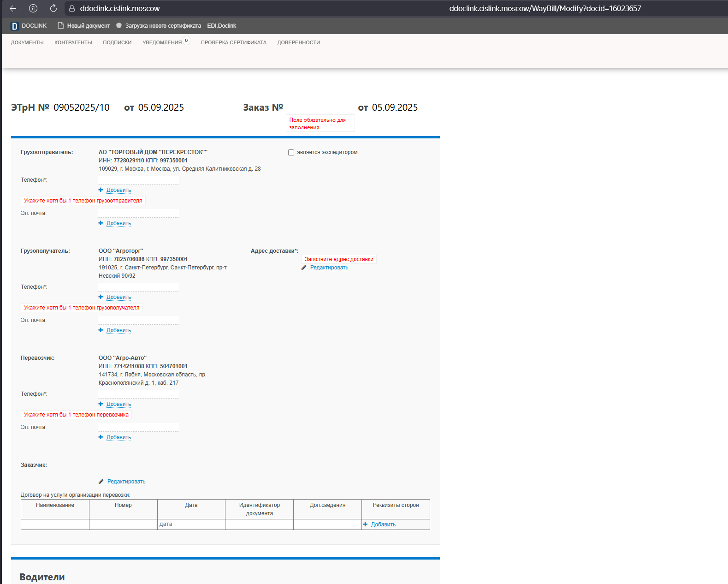
Task: Click the Заказ № input field
Action: tap(320, 107)
